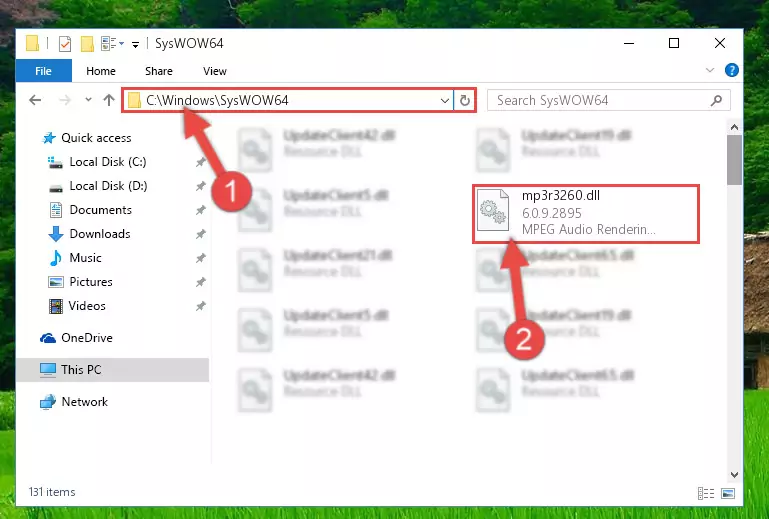This screenshot has height=519, width=769.
Task: Open the address bar history dropdown
Action: point(444,101)
